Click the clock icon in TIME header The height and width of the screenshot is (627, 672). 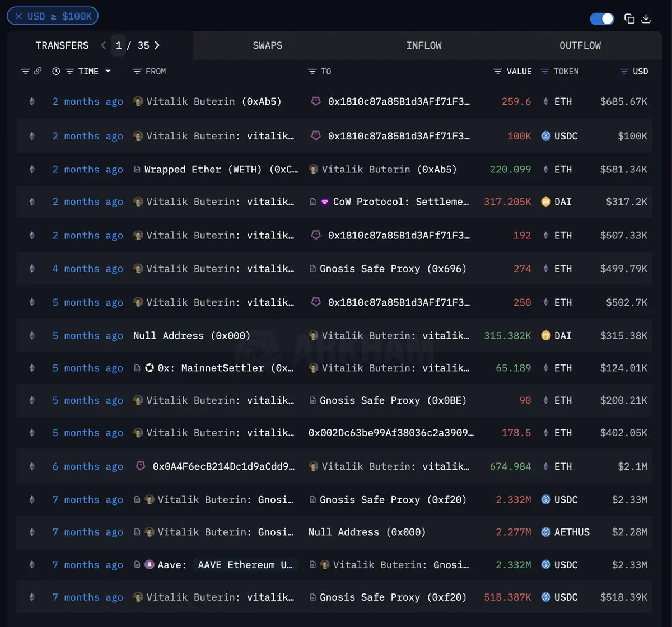[56, 71]
